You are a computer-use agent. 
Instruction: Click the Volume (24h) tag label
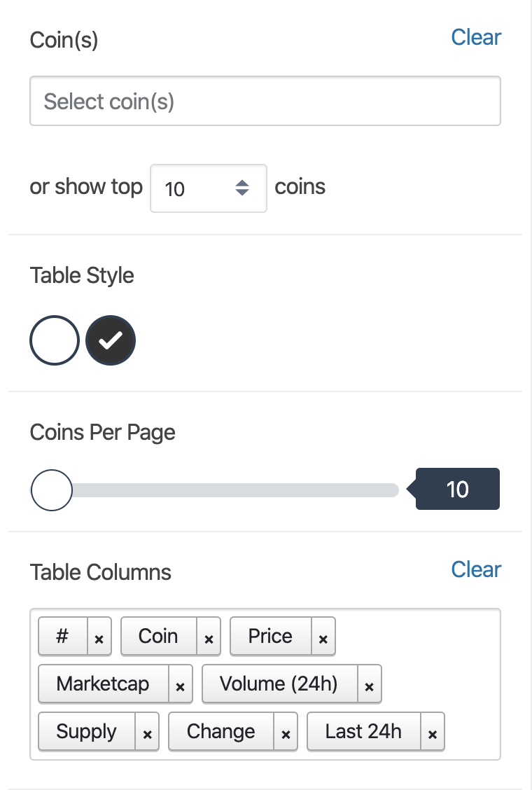coord(279,684)
